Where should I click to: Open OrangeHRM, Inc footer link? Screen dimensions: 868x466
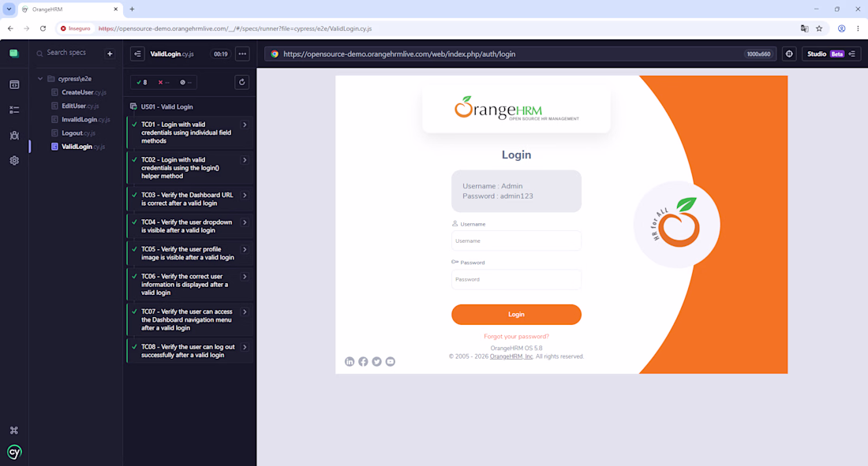point(511,356)
